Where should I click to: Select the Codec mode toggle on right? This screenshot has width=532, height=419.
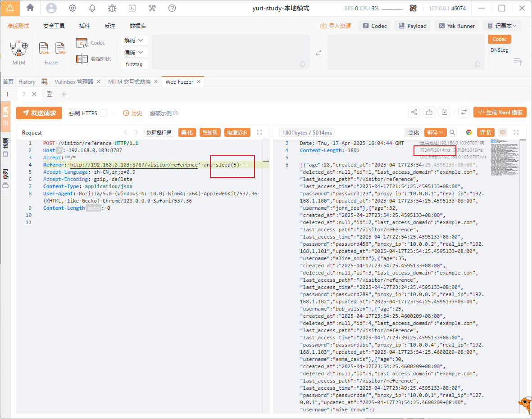point(499,39)
